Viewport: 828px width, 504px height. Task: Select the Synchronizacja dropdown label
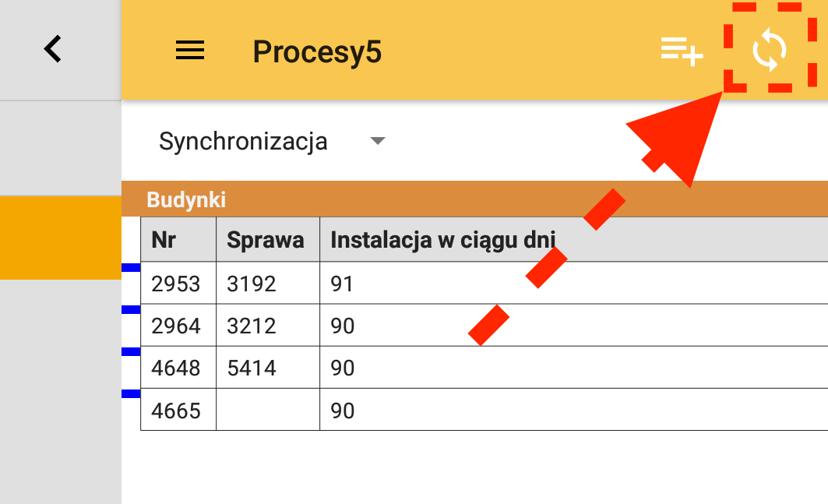coord(243,142)
